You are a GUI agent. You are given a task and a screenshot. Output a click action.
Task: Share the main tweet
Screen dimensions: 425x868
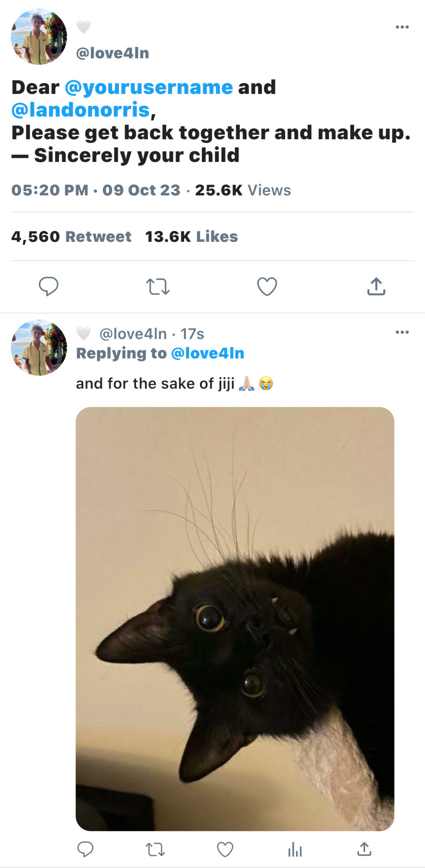click(376, 287)
